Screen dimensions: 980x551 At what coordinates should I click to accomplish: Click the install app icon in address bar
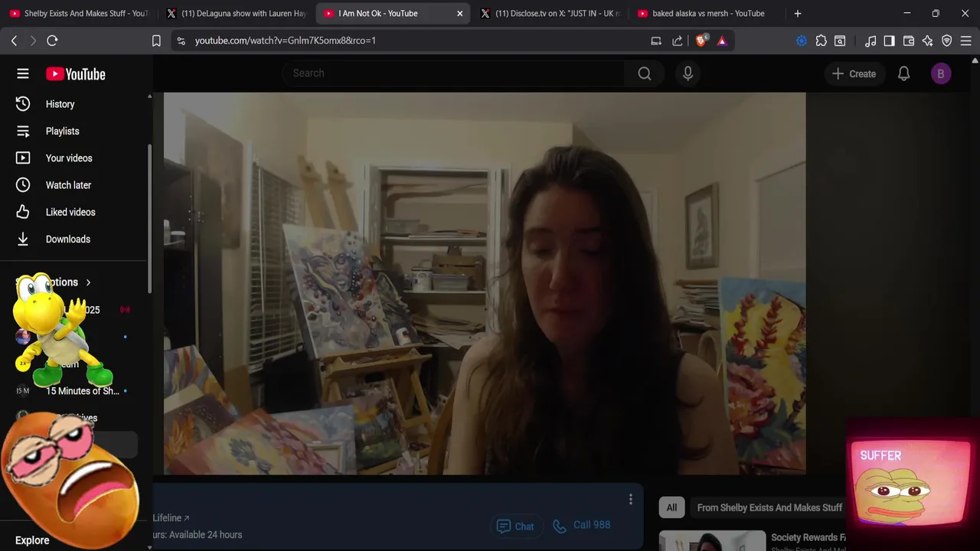tap(656, 41)
